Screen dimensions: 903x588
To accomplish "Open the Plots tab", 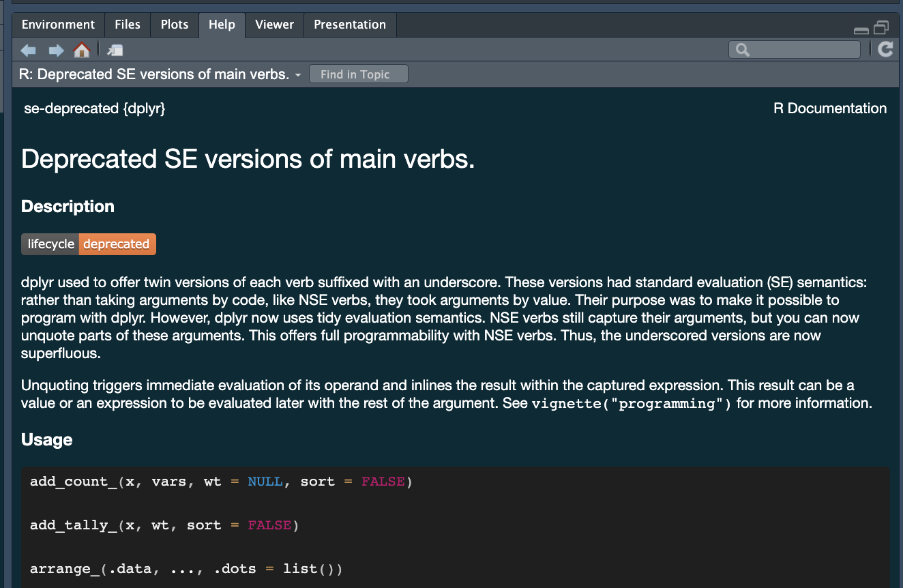I will 175,25.
